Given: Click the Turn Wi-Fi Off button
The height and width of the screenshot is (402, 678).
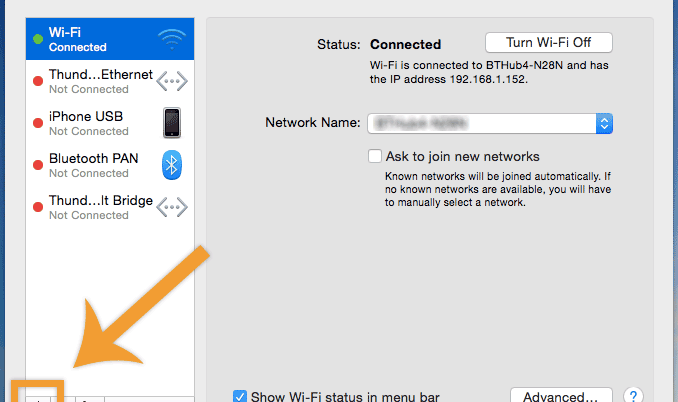Looking at the screenshot, I should pos(548,43).
